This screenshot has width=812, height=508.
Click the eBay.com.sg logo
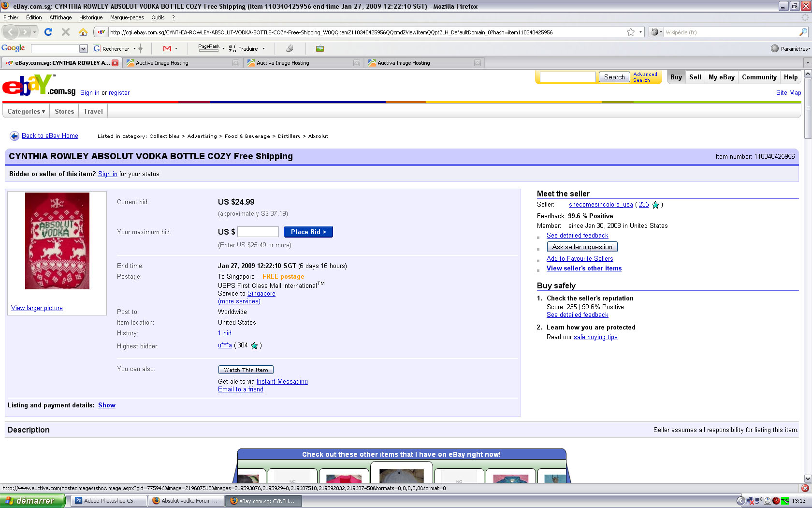point(39,86)
